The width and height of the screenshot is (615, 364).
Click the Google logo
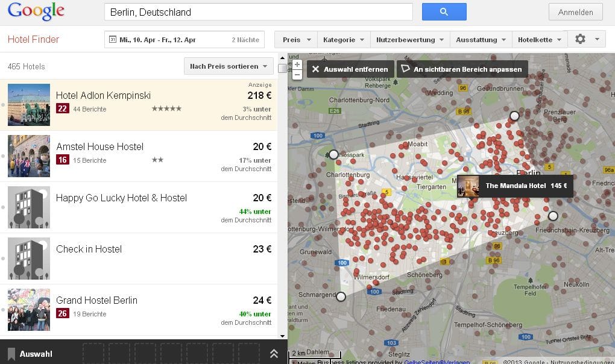click(x=36, y=11)
